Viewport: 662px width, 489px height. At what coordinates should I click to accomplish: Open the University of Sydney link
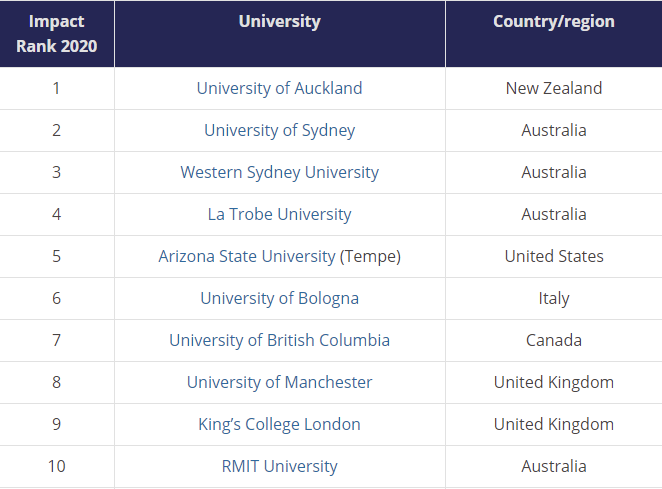(279, 130)
